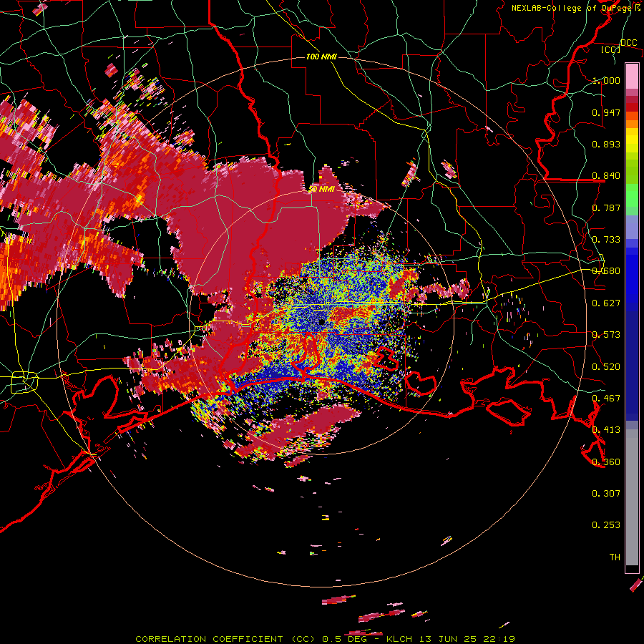This screenshot has height=644, width=644.
Task: Click the 0.360 scale value
Action: (x=606, y=462)
